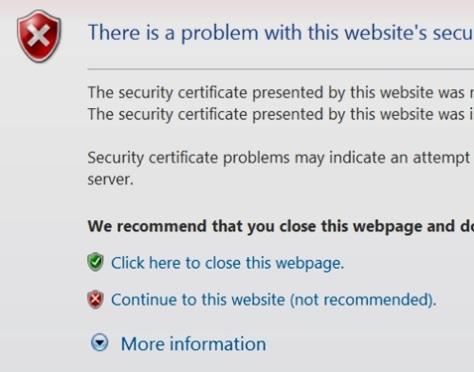Click the words Click here beside green shield
Image resolution: width=474 pixels, height=372 pixels.
(x=146, y=263)
